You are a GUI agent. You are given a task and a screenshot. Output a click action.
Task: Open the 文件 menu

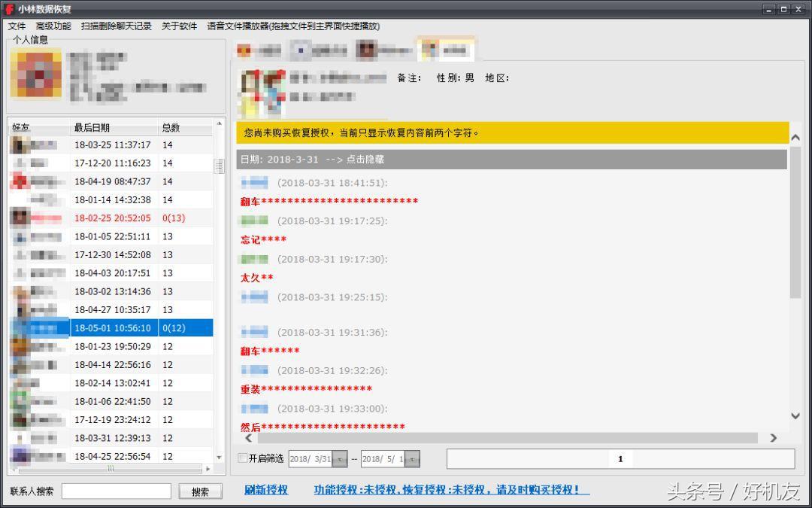(17, 25)
